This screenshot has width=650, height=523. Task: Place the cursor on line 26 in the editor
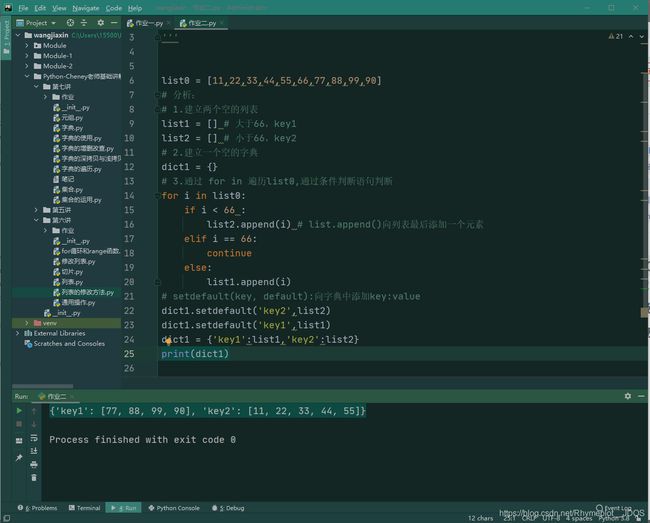(x=402, y=368)
